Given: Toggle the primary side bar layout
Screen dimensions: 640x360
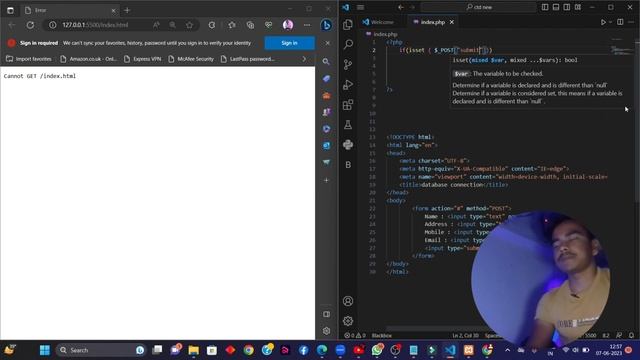Looking at the screenshot, I should [x=545, y=7].
